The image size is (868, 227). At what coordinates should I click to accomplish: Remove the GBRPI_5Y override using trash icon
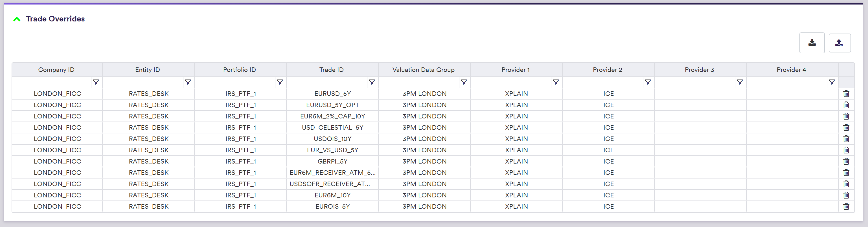coord(846,161)
